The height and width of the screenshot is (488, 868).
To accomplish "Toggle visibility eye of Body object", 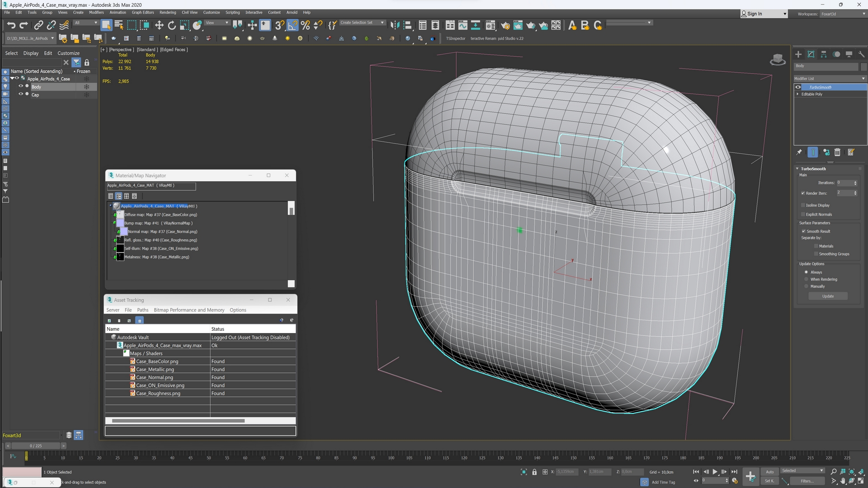I will (20, 86).
